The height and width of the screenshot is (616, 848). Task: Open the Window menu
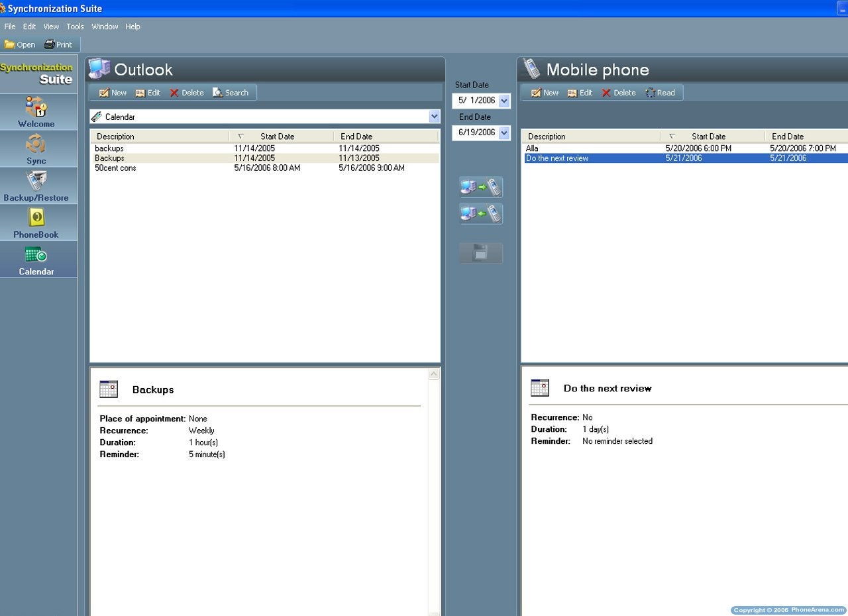pyautogui.click(x=105, y=26)
